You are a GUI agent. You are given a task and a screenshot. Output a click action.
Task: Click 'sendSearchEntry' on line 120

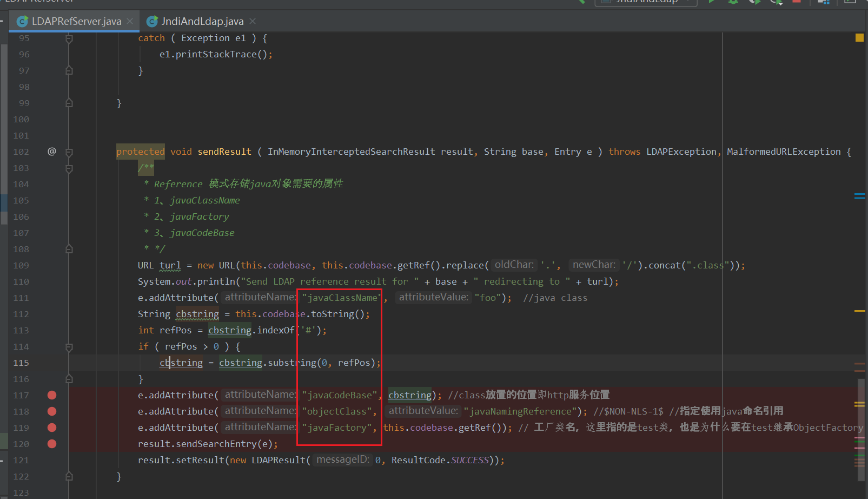(x=216, y=444)
